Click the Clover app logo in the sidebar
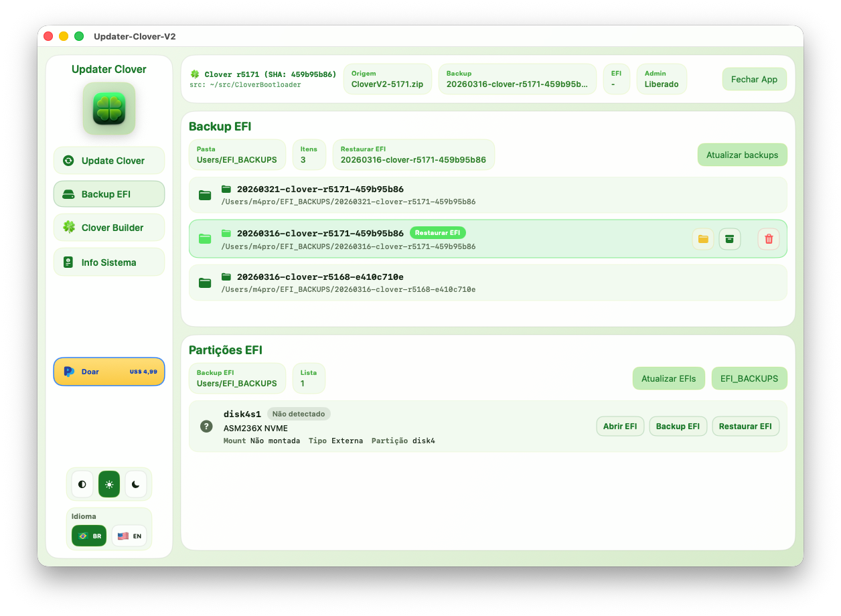The width and height of the screenshot is (841, 616). (108, 108)
